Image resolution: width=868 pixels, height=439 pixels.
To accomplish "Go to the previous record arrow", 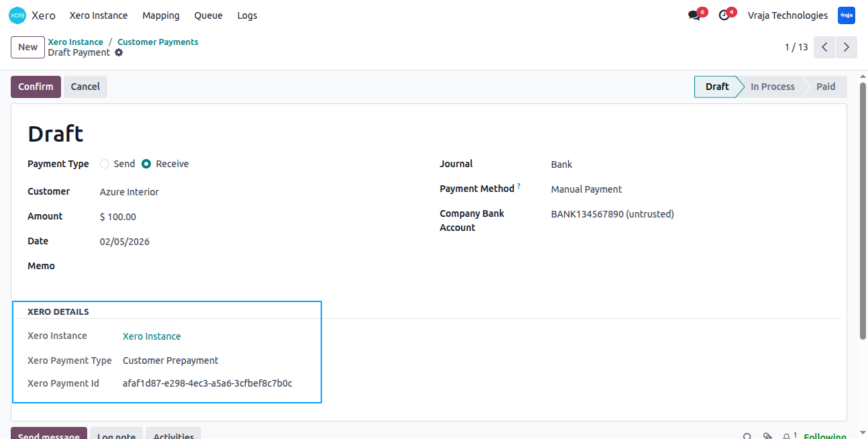I will [x=824, y=47].
